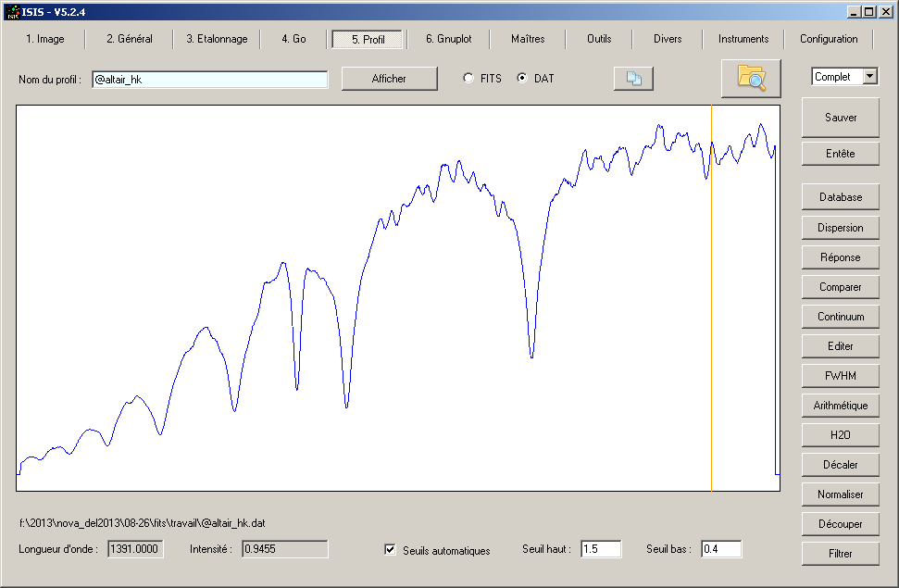
Task: Click the folder search browse icon
Action: pyautogui.click(x=751, y=78)
